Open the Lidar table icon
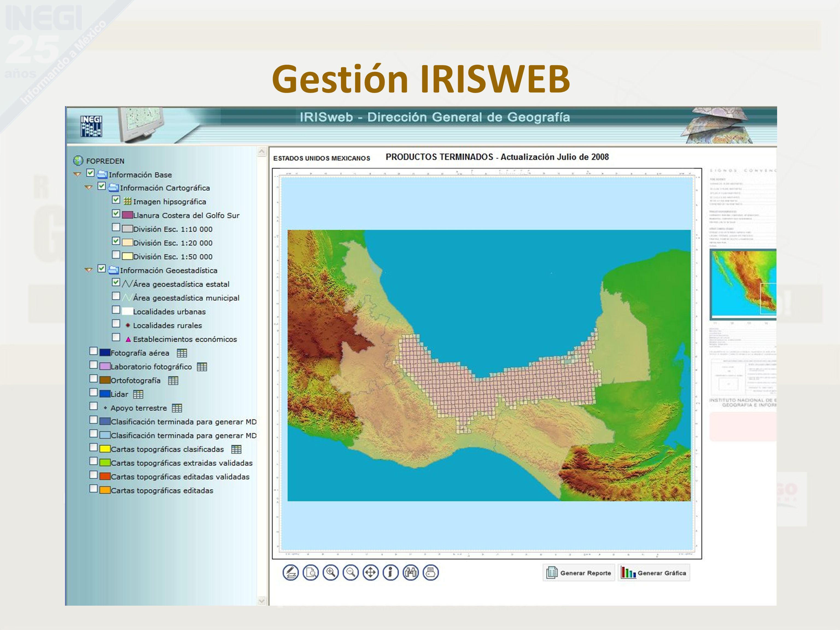 coord(138,395)
